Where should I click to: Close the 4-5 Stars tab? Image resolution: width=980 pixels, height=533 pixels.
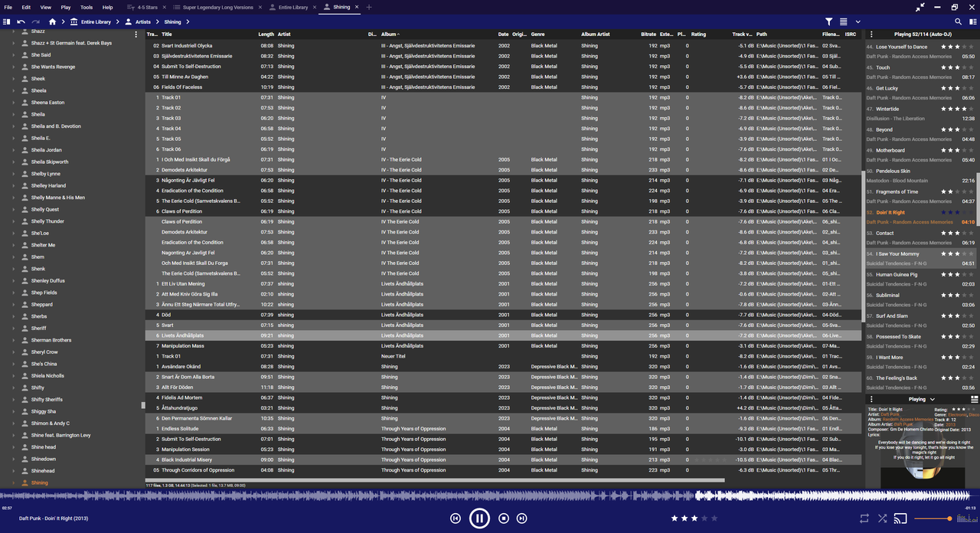click(x=165, y=7)
